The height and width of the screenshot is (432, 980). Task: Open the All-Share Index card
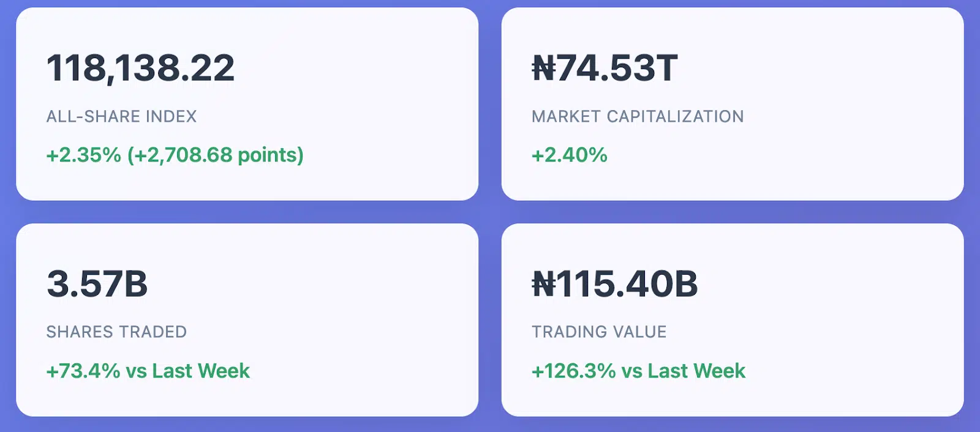[247, 104]
